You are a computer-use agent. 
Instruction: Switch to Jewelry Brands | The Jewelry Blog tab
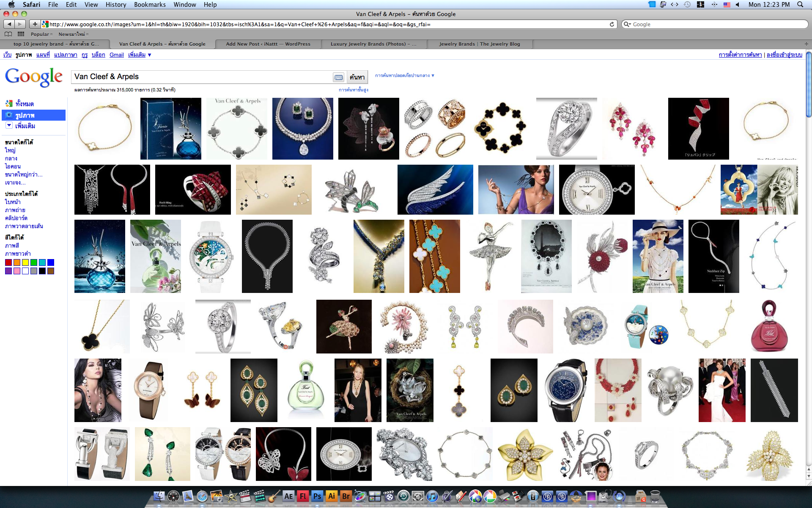tap(480, 44)
